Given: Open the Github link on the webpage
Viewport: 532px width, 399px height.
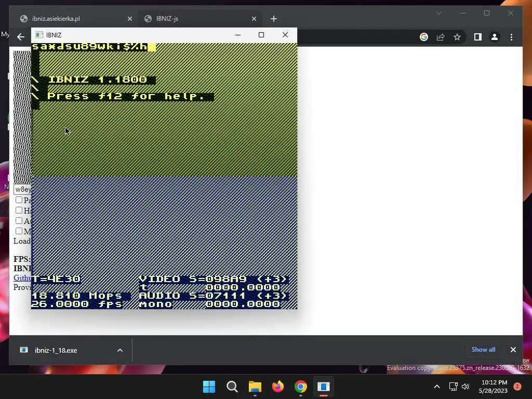Looking at the screenshot, I should (22, 278).
